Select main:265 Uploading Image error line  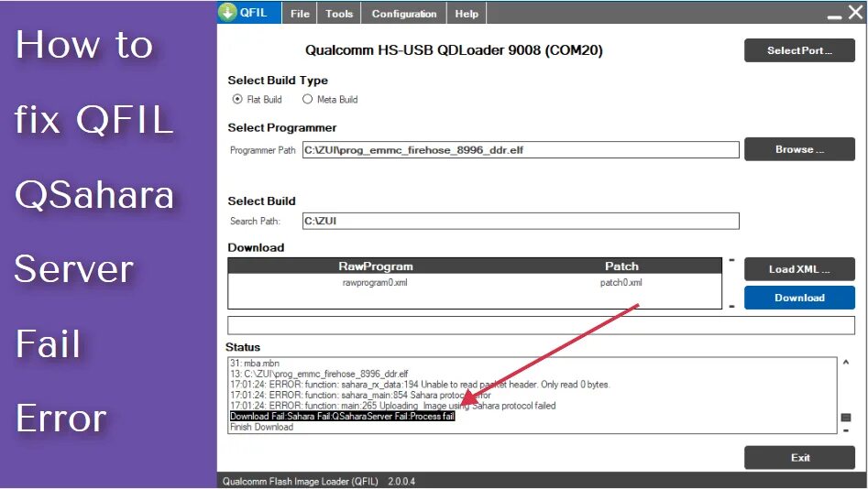[x=392, y=406]
